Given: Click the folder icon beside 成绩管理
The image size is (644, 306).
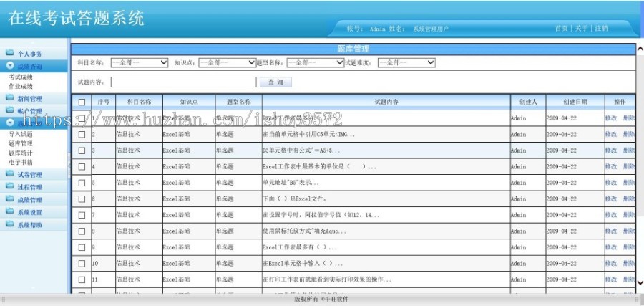Looking at the screenshot, I should (x=10, y=199).
